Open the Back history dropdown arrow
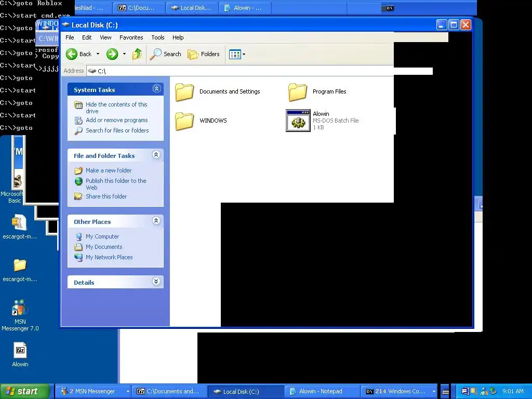532x399 pixels. tap(98, 54)
